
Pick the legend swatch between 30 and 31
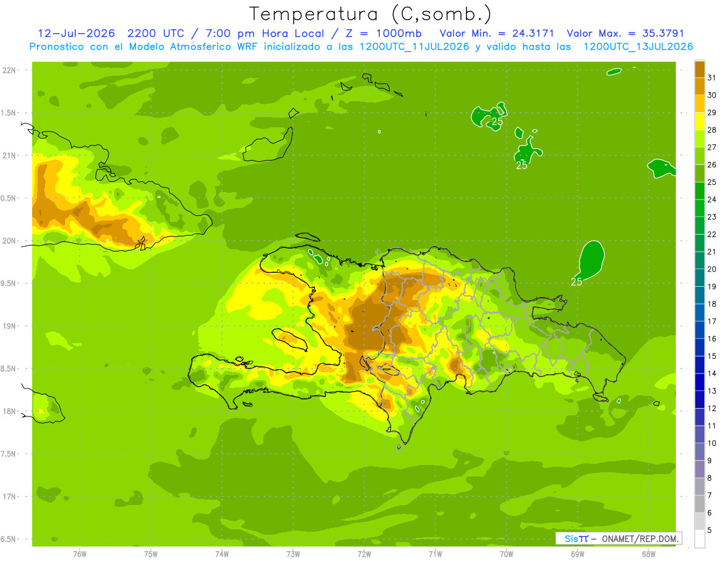tap(699, 86)
